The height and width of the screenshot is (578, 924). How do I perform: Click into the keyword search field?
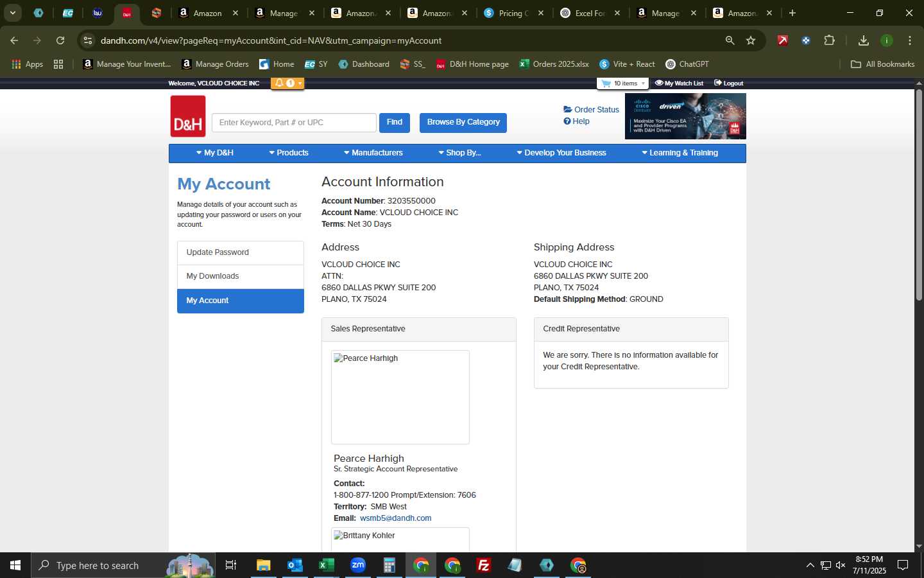tap(294, 123)
